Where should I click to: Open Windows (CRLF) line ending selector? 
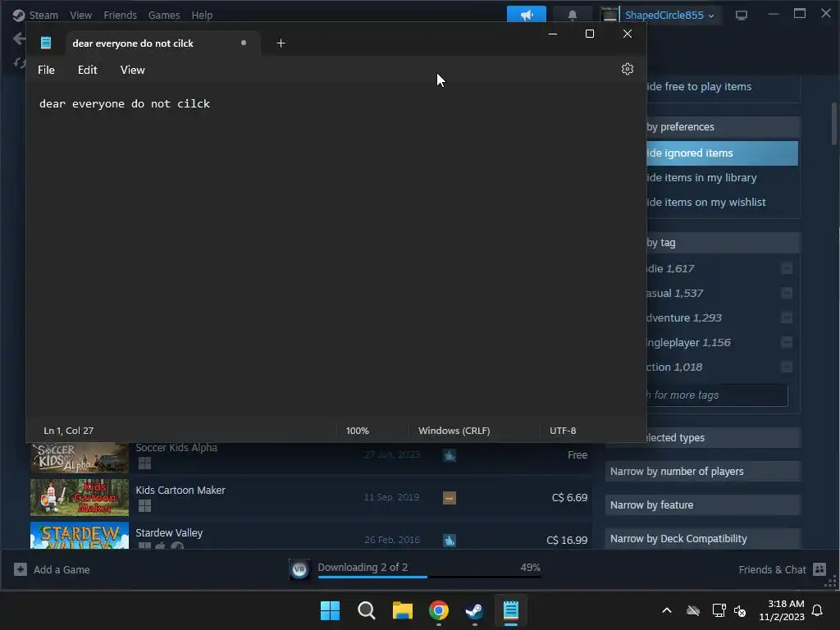coord(454,431)
